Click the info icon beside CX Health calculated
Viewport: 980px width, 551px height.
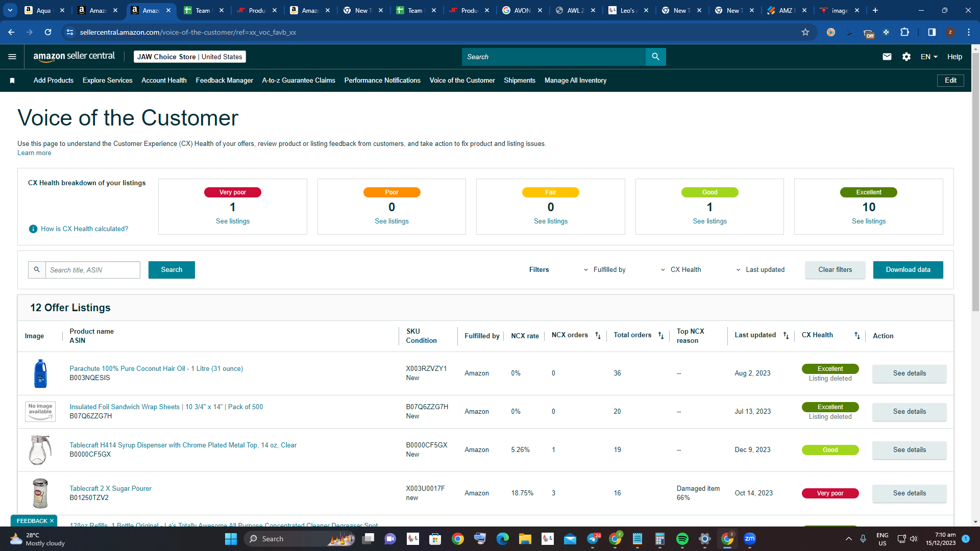coord(33,229)
